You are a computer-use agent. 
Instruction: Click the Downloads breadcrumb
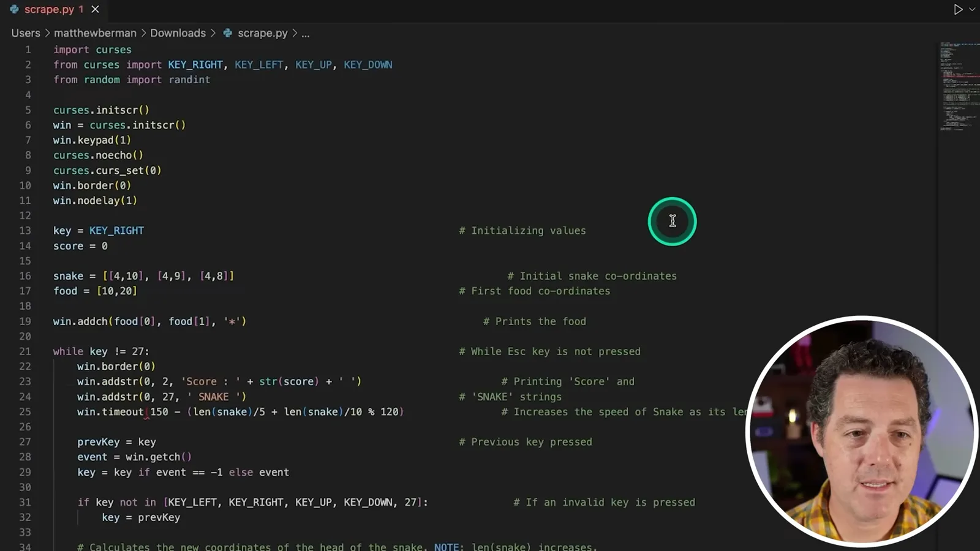[178, 33]
